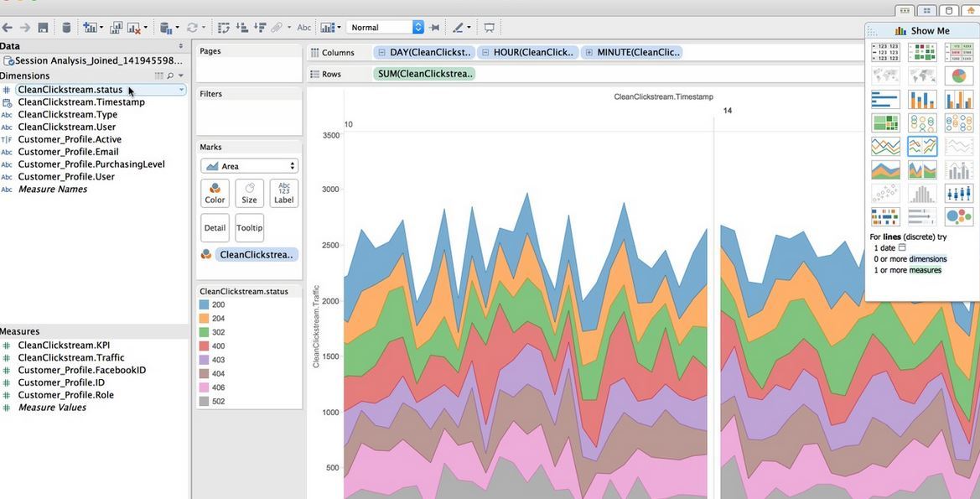
Task: Click the Abc label formatting toolbar icon
Action: pos(304,26)
